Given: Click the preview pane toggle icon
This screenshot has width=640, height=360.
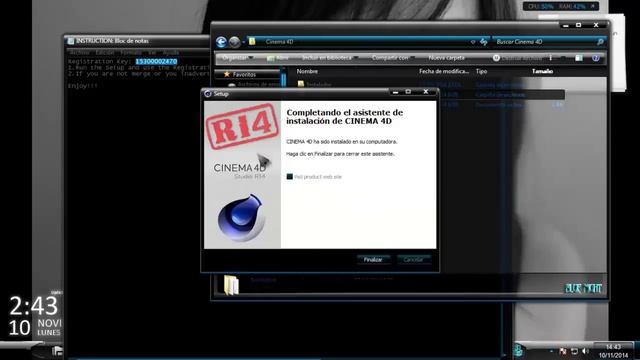Looking at the screenshot, I should (579, 58).
